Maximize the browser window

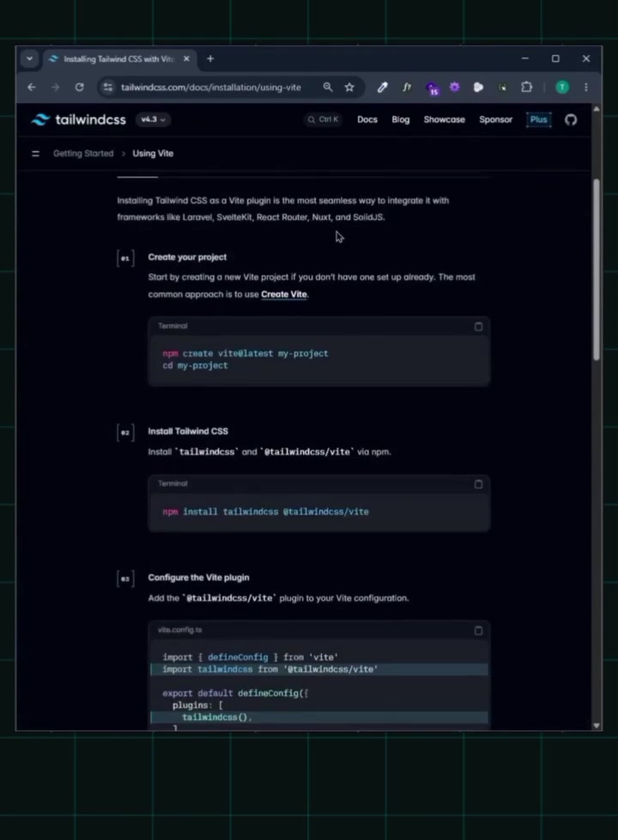click(555, 58)
